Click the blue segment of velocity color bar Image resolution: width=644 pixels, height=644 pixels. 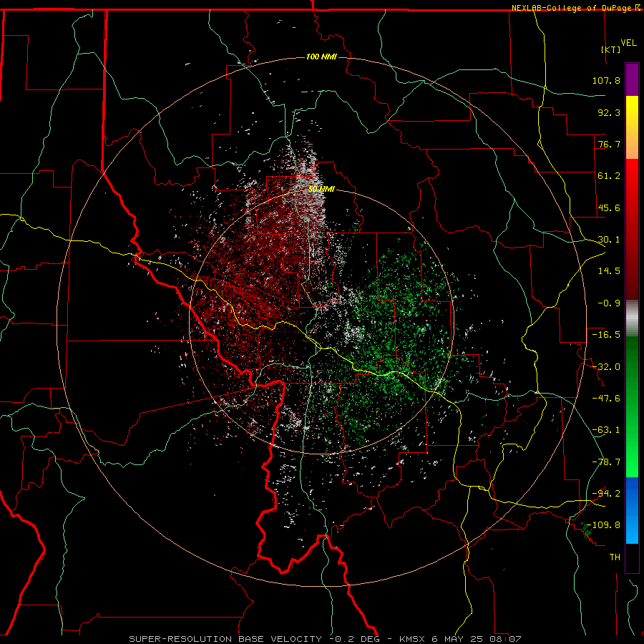click(x=632, y=510)
